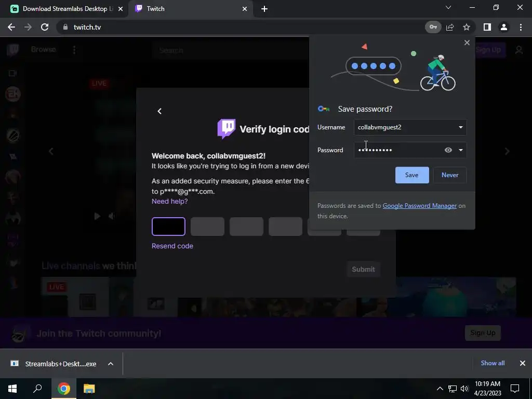Click the Twitch user account icon

[519, 50]
